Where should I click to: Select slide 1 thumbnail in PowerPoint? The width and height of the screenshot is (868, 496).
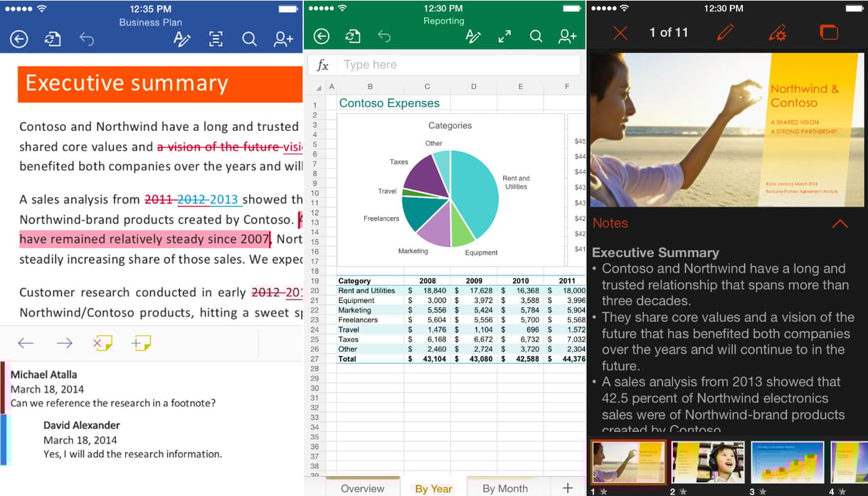[630, 462]
